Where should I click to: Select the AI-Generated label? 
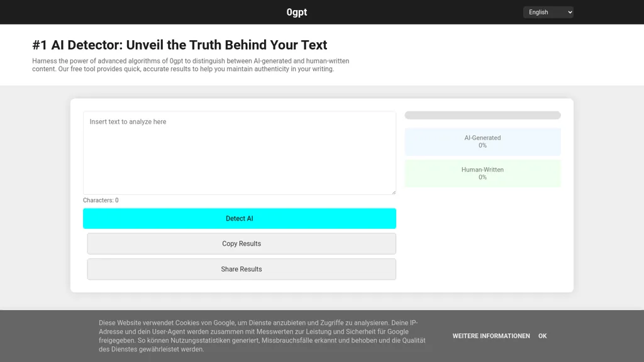pos(482,138)
